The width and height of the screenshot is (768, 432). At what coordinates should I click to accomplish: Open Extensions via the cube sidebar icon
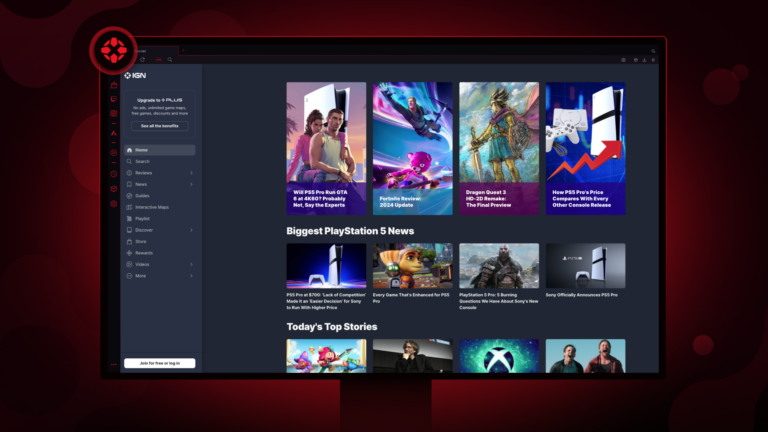click(114, 189)
